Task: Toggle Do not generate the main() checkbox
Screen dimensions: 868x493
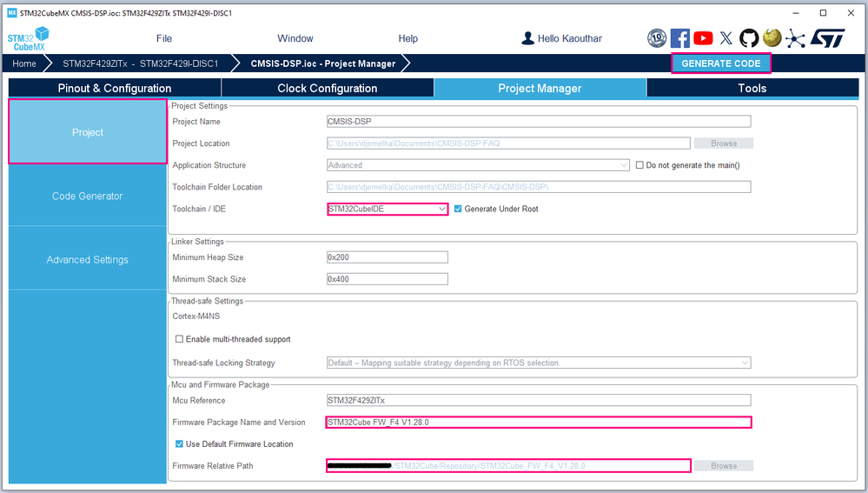Action: click(x=639, y=165)
